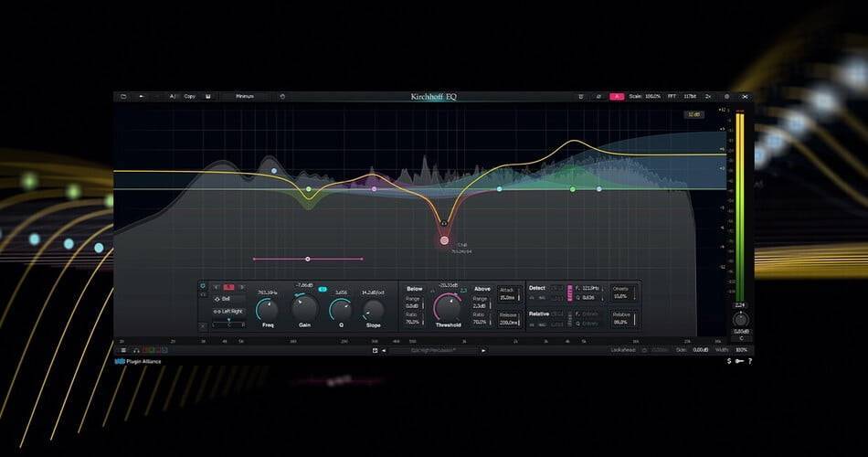Click the pink highlighted button in top bar
This screenshot has height=457, width=868.
point(616,96)
